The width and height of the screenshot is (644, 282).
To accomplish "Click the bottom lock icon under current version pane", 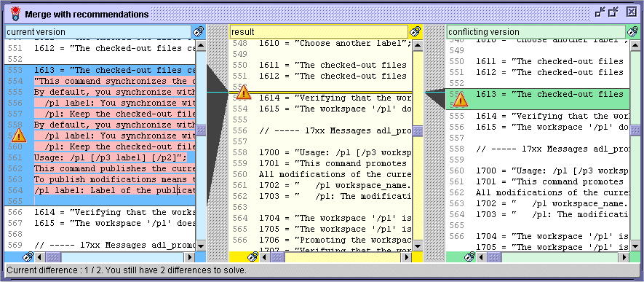I will click(x=28, y=257).
